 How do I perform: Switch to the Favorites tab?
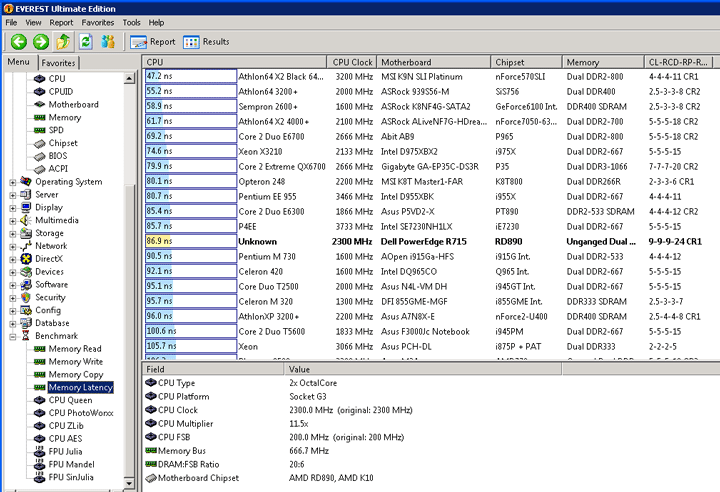click(58, 63)
